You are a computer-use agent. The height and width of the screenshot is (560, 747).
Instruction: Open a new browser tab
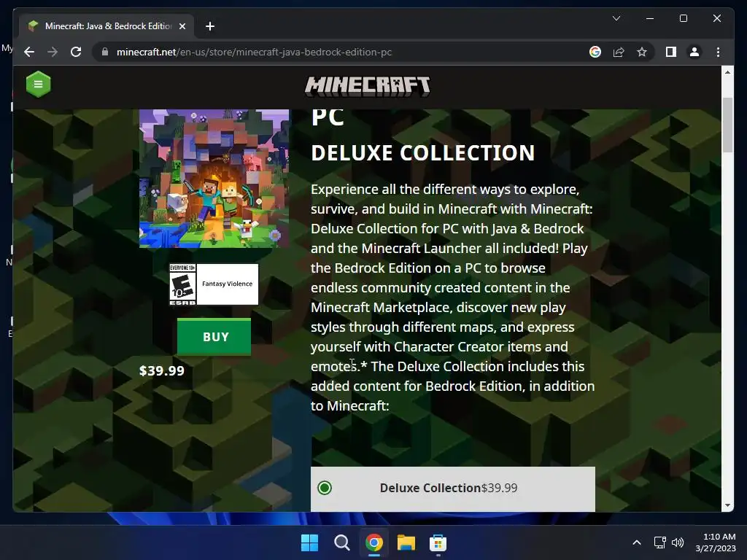pyautogui.click(x=210, y=26)
